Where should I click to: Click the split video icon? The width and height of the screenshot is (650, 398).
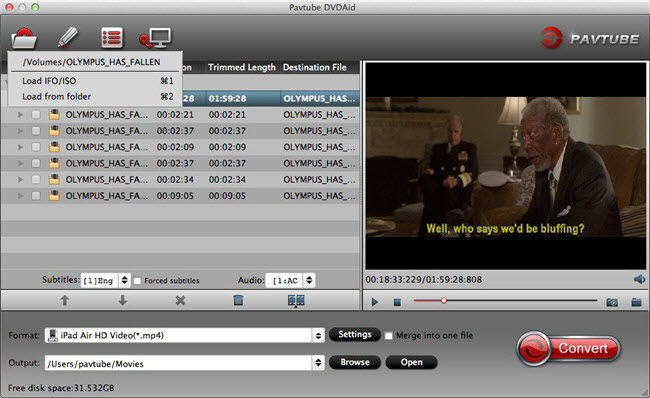click(296, 301)
